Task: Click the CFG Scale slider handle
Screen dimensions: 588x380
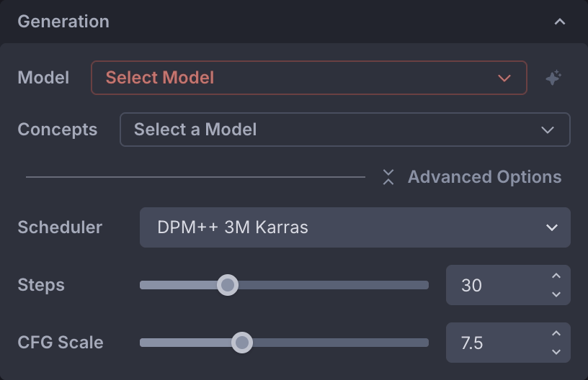Action: coord(242,343)
